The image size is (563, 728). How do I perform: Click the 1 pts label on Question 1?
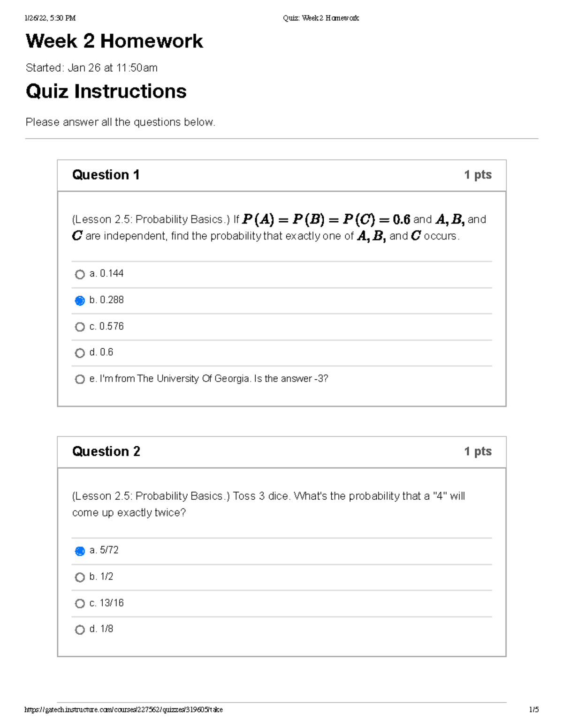pos(478,175)
